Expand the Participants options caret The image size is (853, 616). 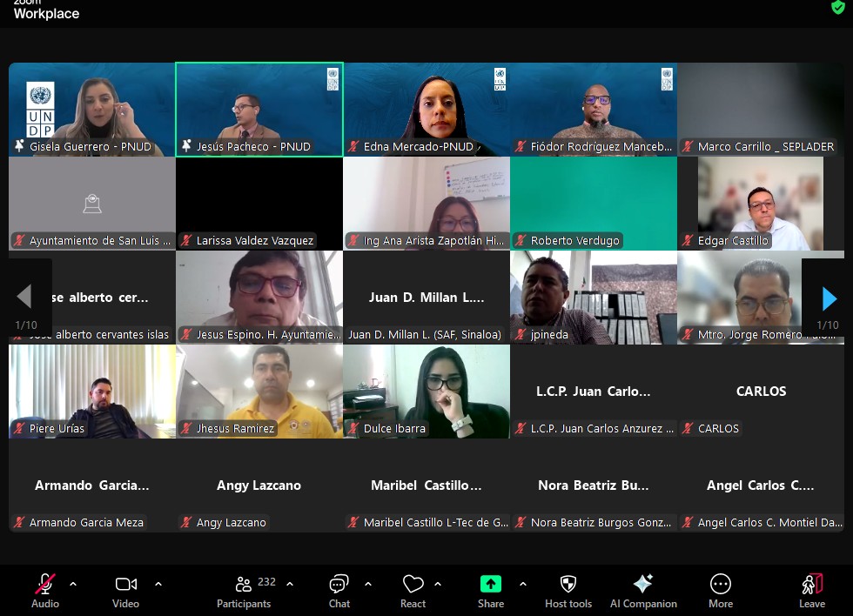pos(290,584)
